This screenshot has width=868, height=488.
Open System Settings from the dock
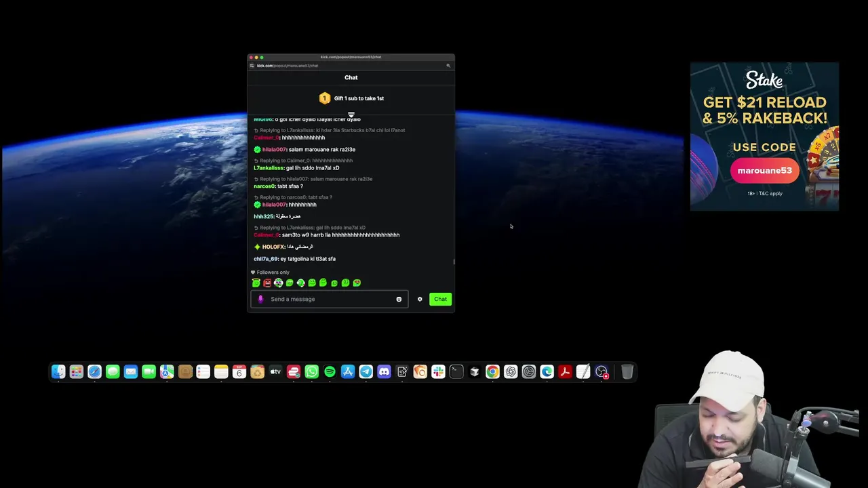pos(529,371)
